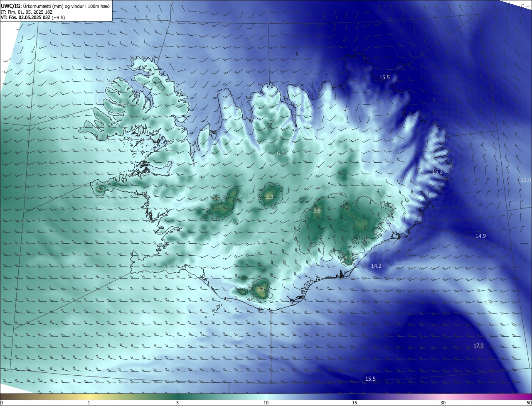Click the 12.0 value label on the map
Screen dimensions: 532x406
pyautogui.click(x=526, y=180)
